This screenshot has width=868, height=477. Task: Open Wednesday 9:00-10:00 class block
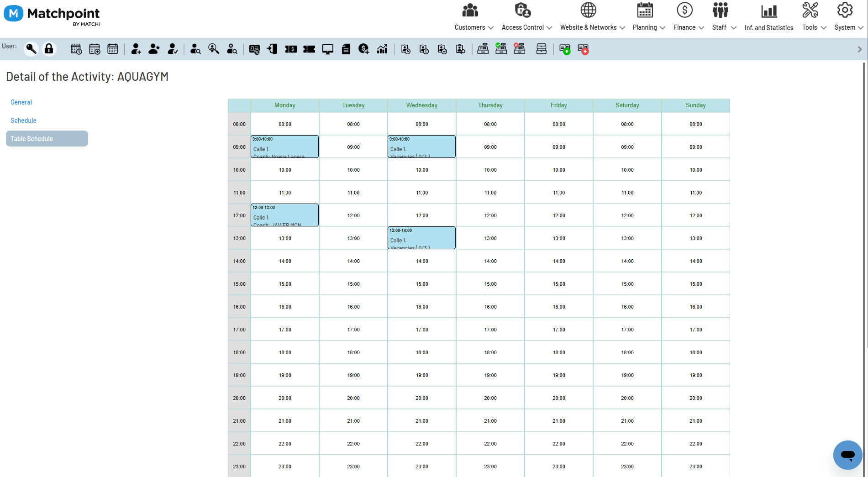pos(421,147)
